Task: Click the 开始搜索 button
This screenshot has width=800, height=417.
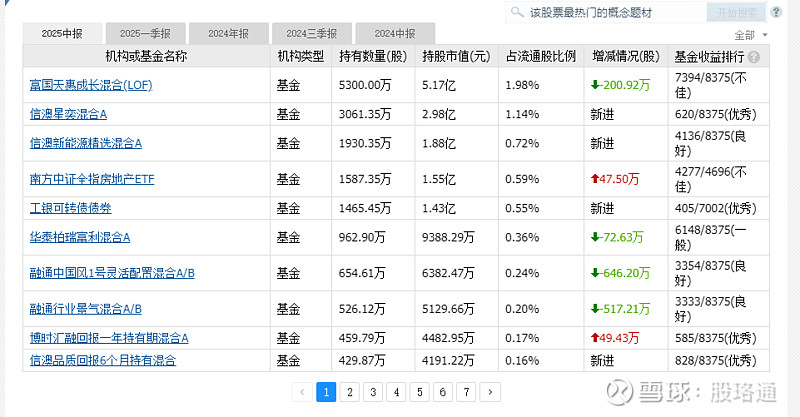Action: coord(736,12)
